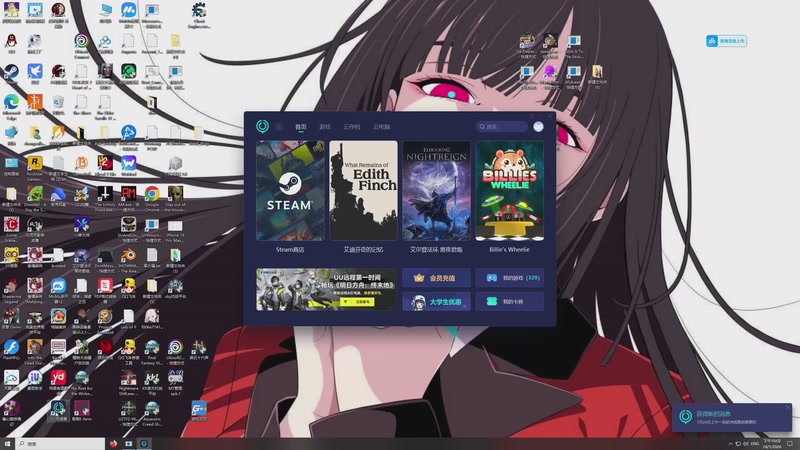
Task: Open the What Remains of Edith Finch card
Action: pos(363,190)
